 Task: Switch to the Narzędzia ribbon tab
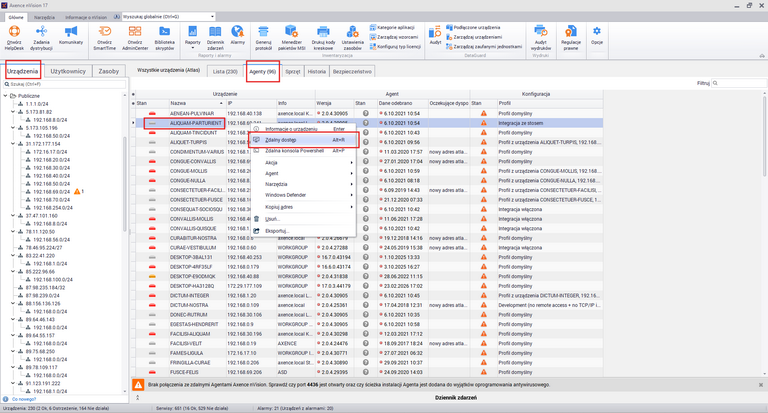pyautogui.click(x=44, y=17)
